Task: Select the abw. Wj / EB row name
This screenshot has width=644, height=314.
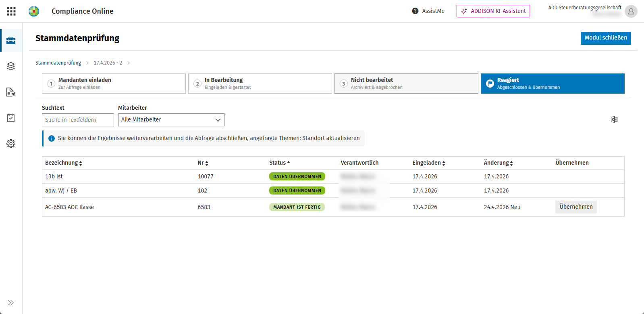Action: coord(61,191)
